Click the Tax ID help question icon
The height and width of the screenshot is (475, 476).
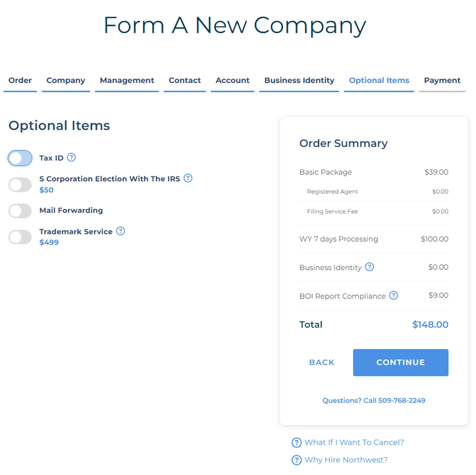tap(71, 157)
